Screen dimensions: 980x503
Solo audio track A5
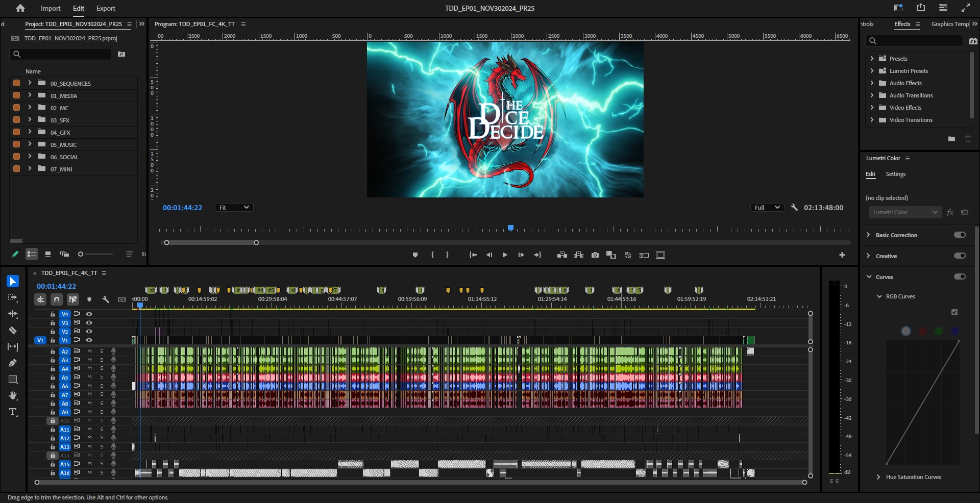coord(102,378)
